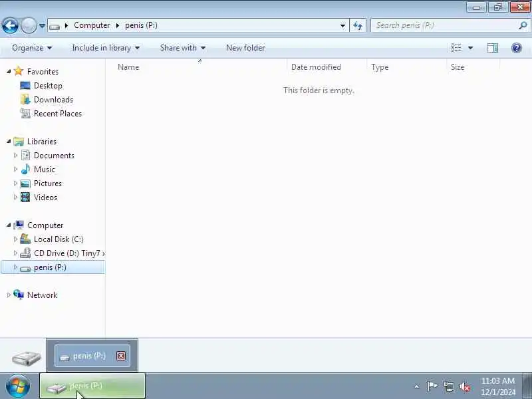Expand the Pictures library
This screenshot has width=532, height=399.
(15, 184)
